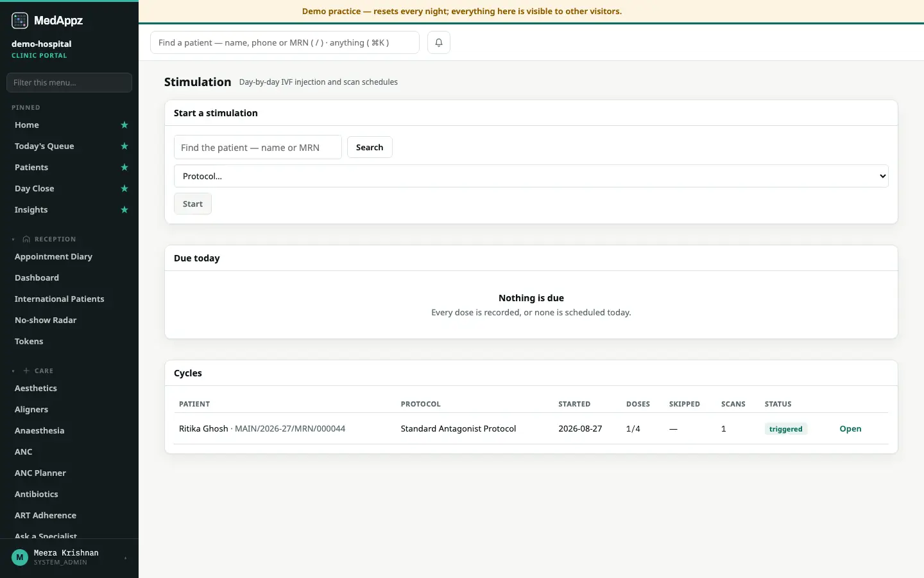Click the PATIENT column header
The width and height of the screenshot is (924, 578).
point(194,404)
